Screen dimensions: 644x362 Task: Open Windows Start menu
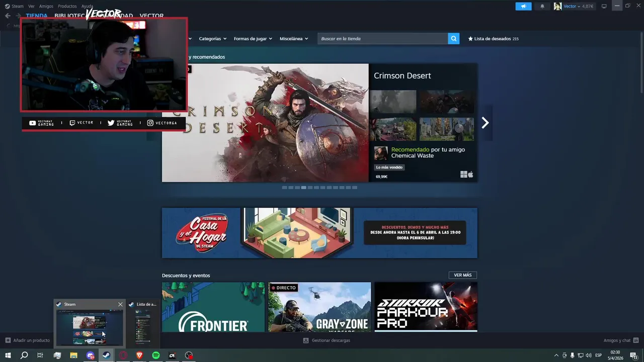click(x=8, y=355)
